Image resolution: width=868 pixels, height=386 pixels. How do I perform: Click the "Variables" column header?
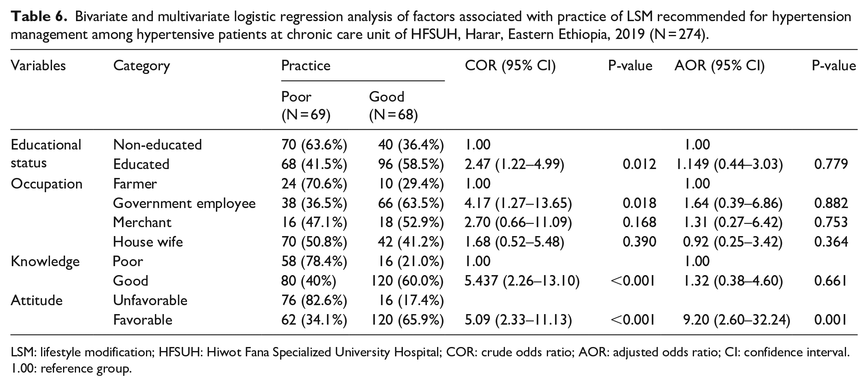[x=38, y=65]
